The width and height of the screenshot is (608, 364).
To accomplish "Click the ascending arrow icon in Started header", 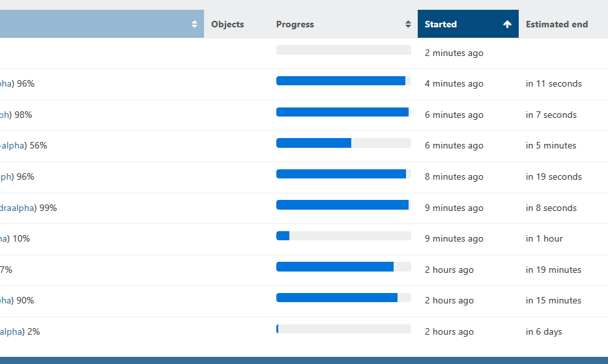I will click(x=507, y=24).
